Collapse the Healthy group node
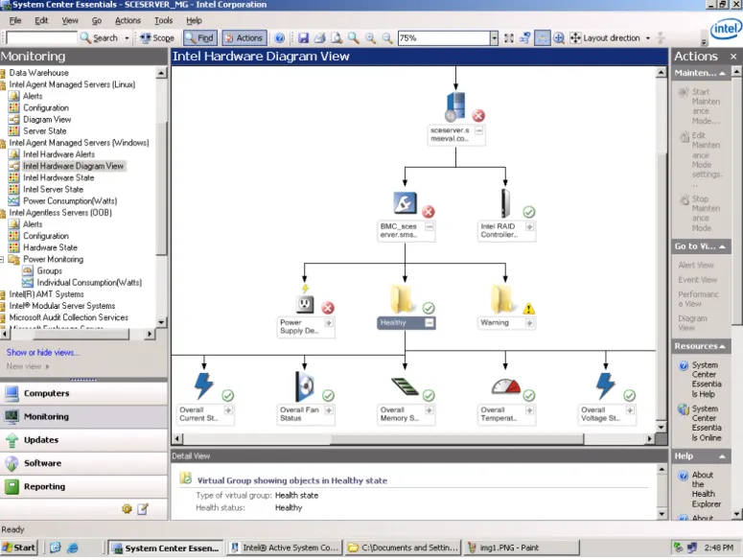743x560 pixels. (x=430, y=322)
